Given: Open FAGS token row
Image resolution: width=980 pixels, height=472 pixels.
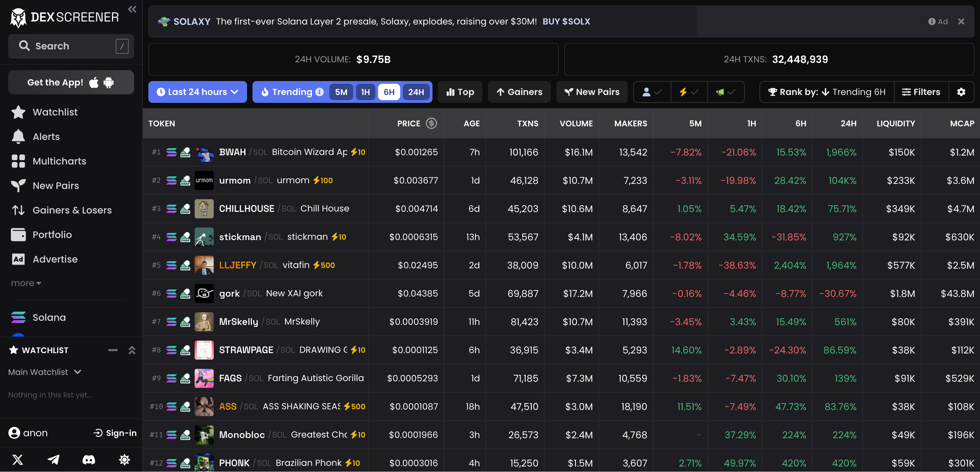Looking at the screenshot, I should pyautogui.click(x=561, y=378).
